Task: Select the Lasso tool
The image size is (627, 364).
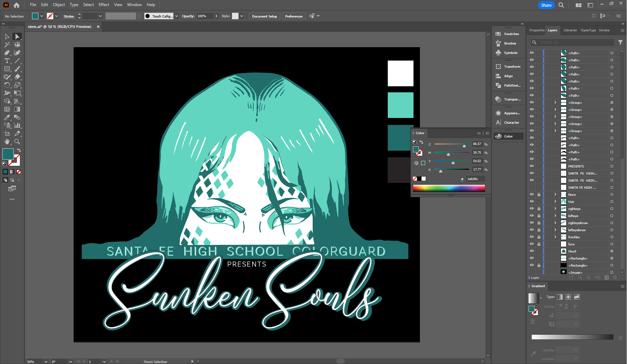Action: [17, 44]
